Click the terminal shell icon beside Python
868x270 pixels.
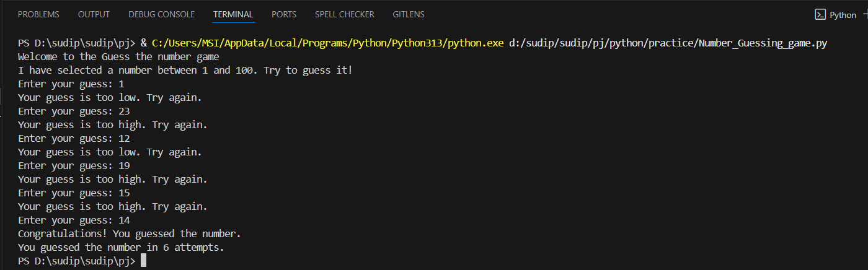820,15
